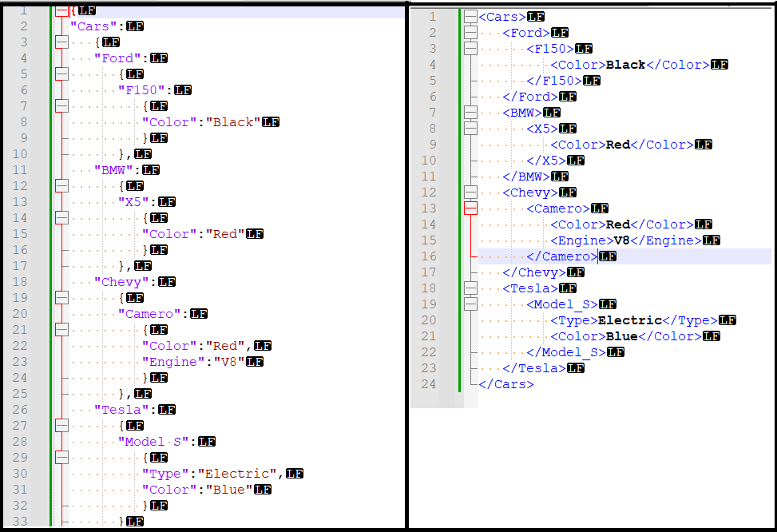Collapse the Tesla object fold on JSON line 27

click(62, 426)
